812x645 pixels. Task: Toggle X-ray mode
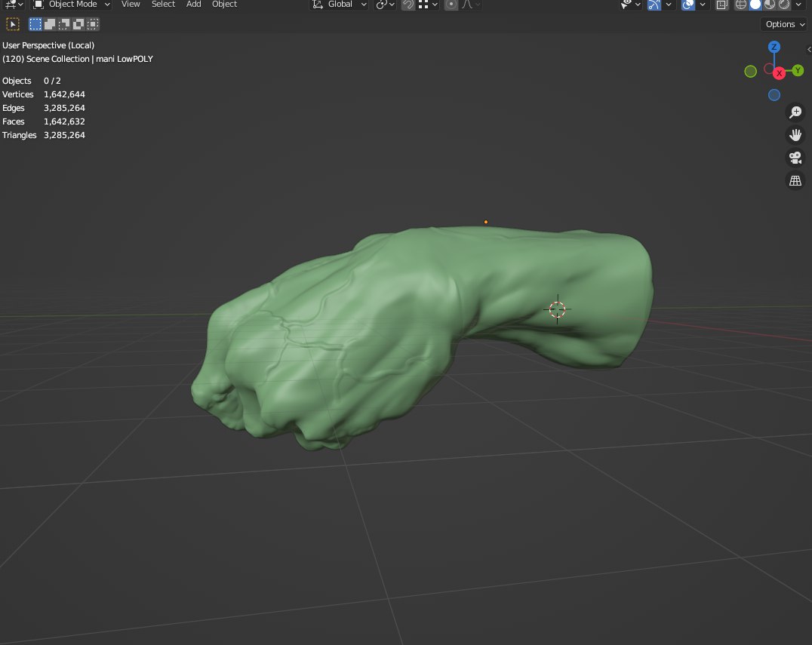(x=721, y=4)
